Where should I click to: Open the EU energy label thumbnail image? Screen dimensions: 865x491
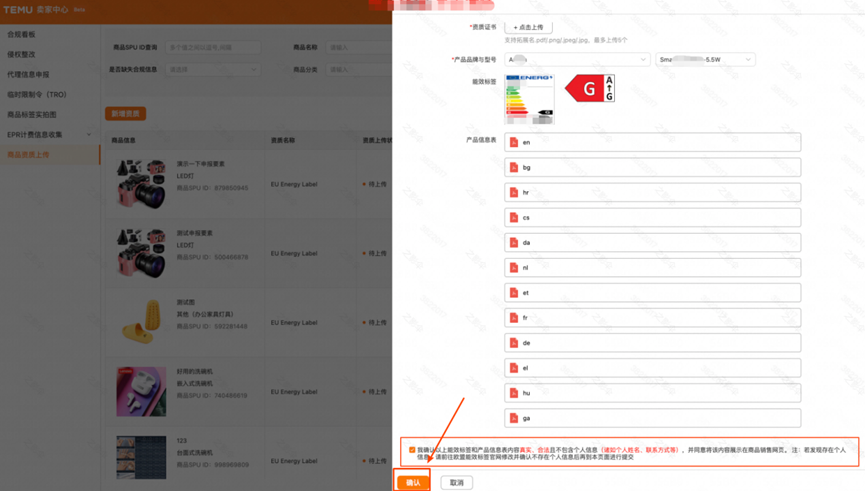(529, 98)
